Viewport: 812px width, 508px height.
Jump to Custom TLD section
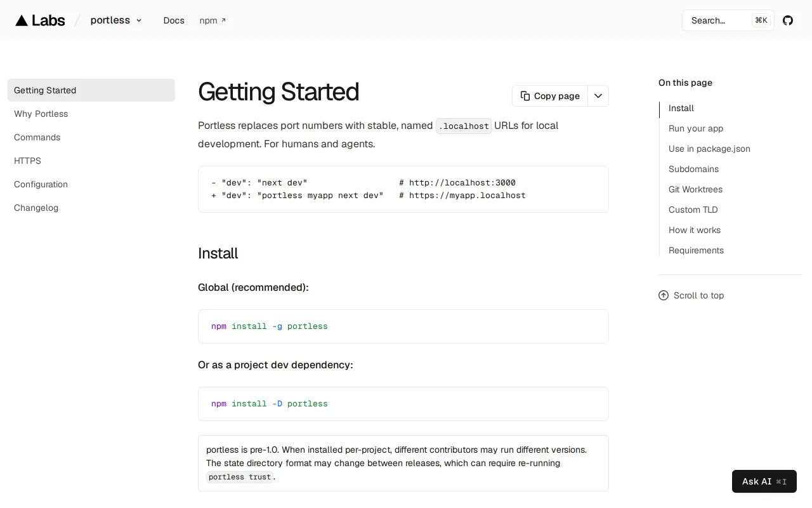[x=693, y=210]
